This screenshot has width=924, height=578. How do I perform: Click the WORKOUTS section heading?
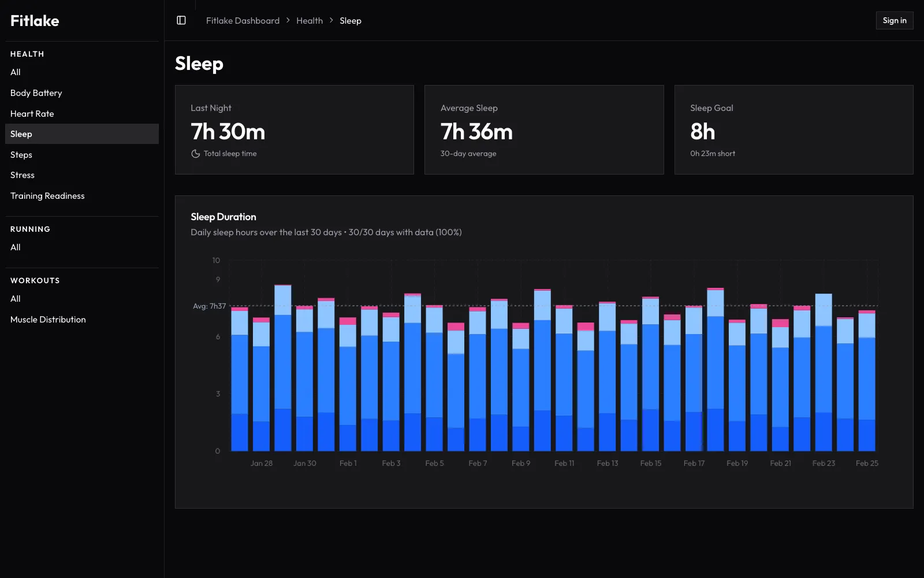point(35,280)
